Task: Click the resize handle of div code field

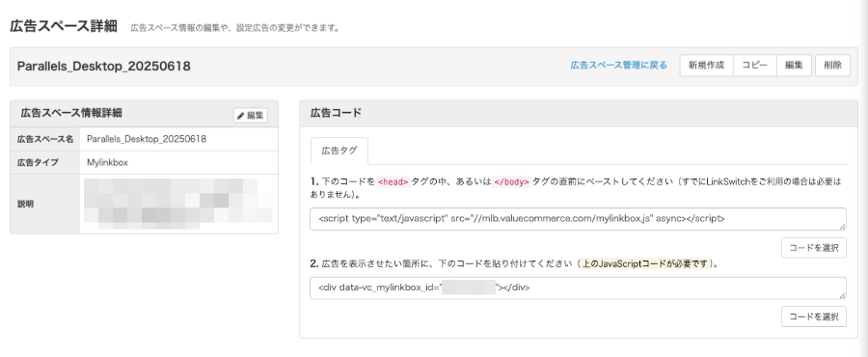Action: pos(843,295)
